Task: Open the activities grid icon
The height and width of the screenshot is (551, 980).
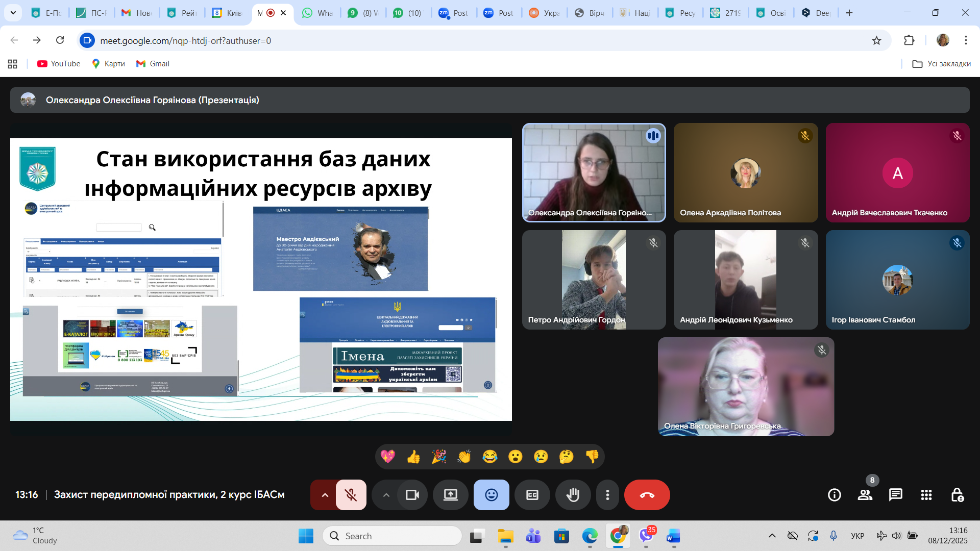Action: (x=926, y=494)
